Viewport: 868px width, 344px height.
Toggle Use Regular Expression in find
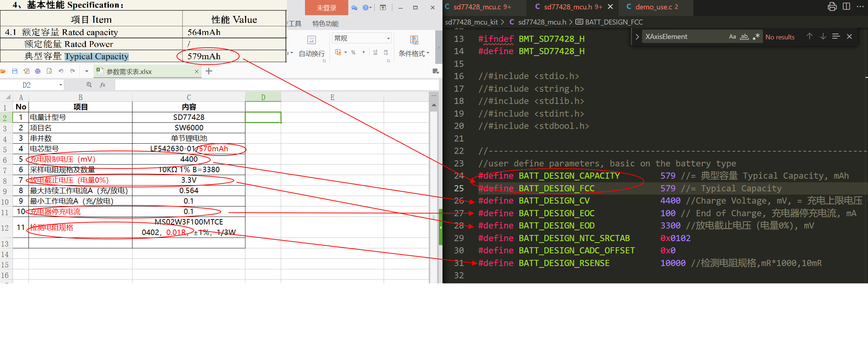point(756,37)
